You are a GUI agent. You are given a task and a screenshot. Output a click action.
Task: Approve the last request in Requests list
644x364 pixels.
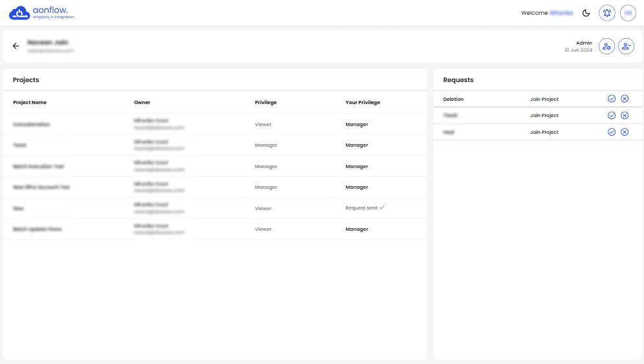[x=612, y=132]
